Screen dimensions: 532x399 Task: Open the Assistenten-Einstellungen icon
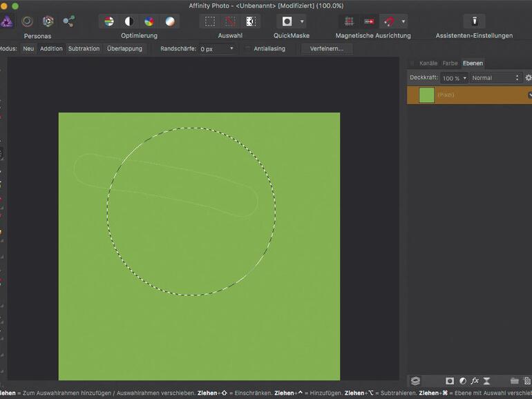(x=474, y=21)
